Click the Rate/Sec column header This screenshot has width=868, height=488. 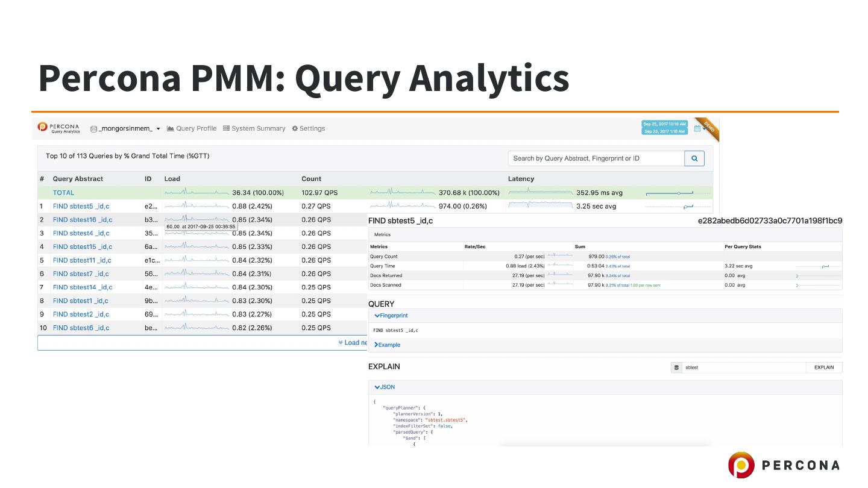(x=475, y=247)
